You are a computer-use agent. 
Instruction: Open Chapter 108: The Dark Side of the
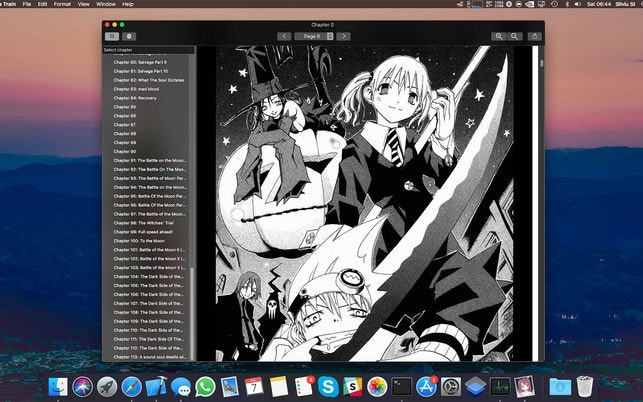148,313
